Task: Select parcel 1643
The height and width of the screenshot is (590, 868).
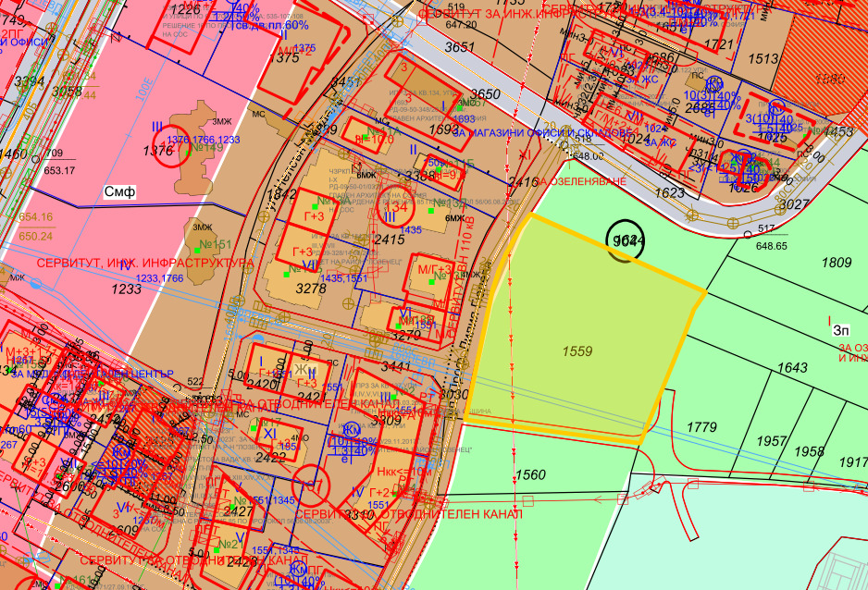Action: point(791,367)
